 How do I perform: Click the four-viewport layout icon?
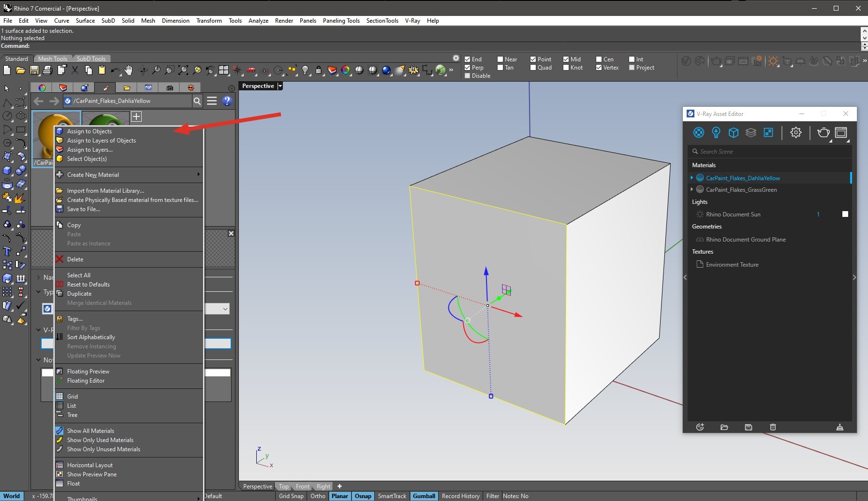223,70
